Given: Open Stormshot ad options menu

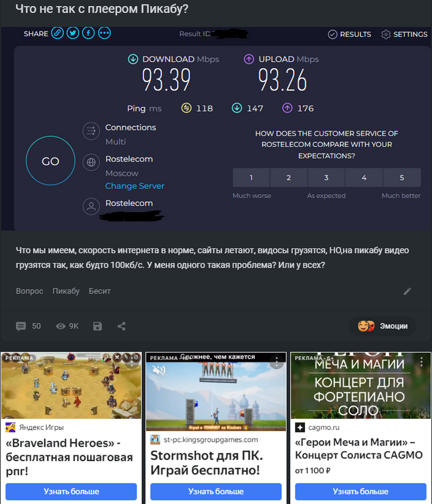Looking at the screenshot, I should point(276,362).
